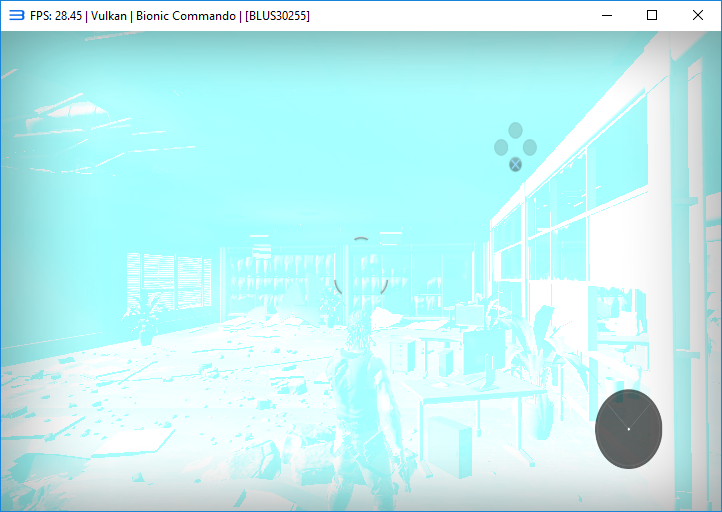
Task: Click the window title text 'Bionic Commando'
Action: pos(186,16)
